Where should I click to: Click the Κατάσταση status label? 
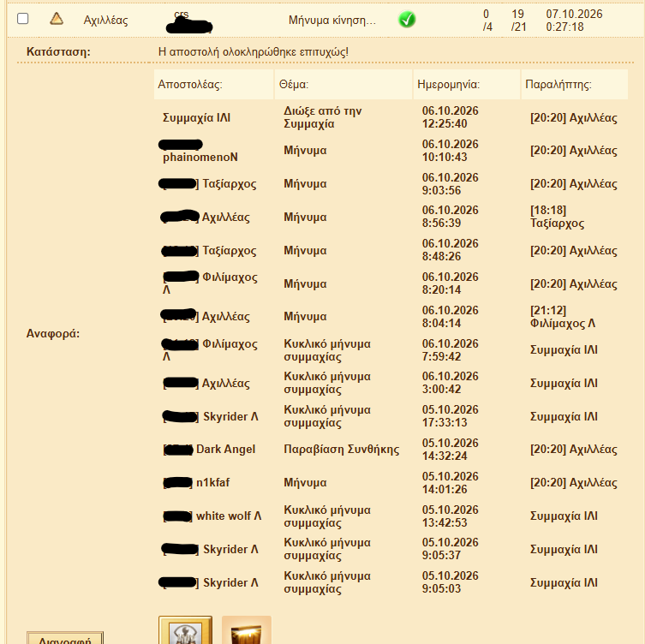(x=58, y=52)
